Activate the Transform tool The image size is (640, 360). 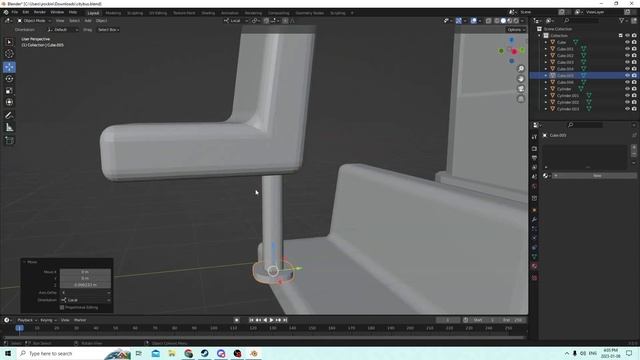pos(9,102)
